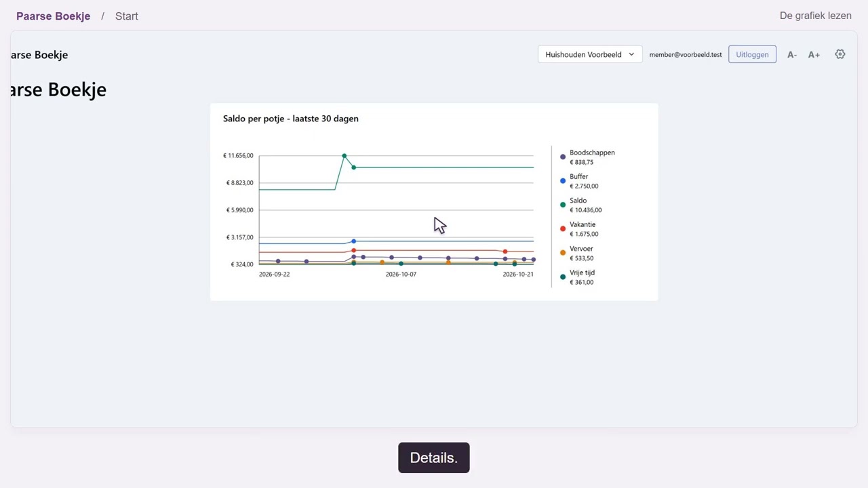This screenshot has width=868, height=488.
Task: Click the '2026-10-07' date axis label
Action: [401, 274]
